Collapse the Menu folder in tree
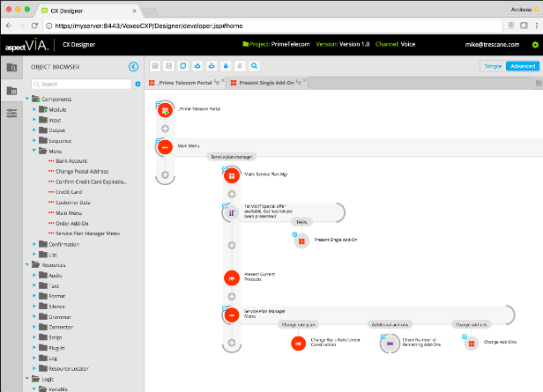Viewport: 543px width, 392px height. coord(34,152)
